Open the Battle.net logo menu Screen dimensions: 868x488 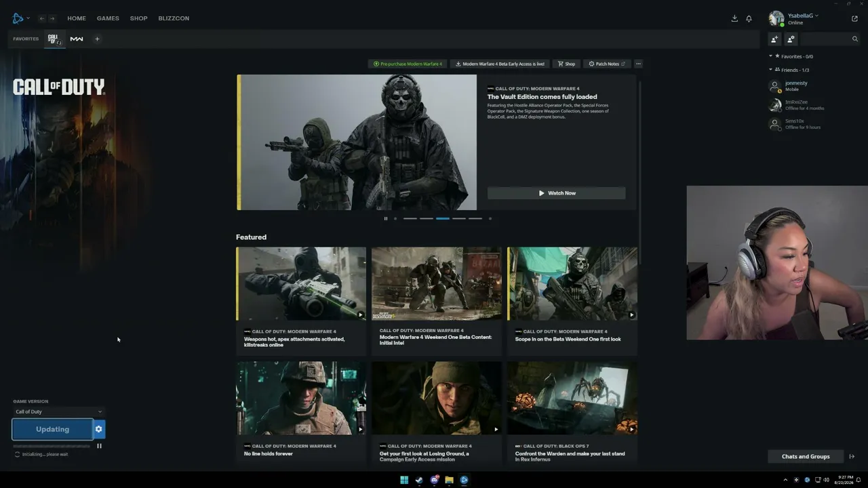click(x=20, y=18)
